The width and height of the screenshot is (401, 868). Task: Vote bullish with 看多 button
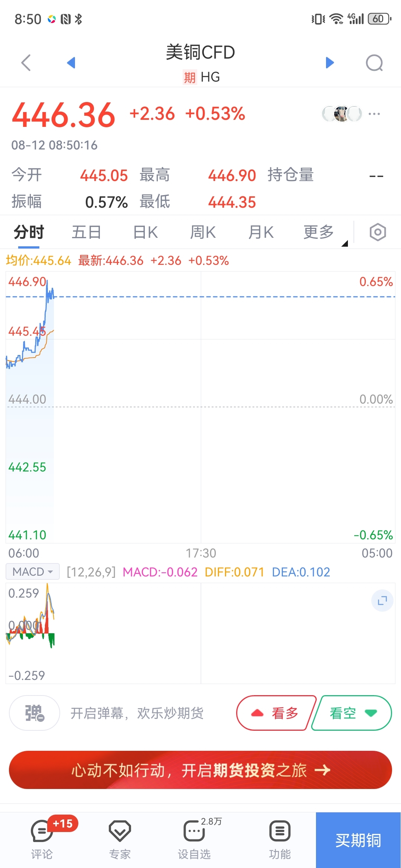coord(276,713)
